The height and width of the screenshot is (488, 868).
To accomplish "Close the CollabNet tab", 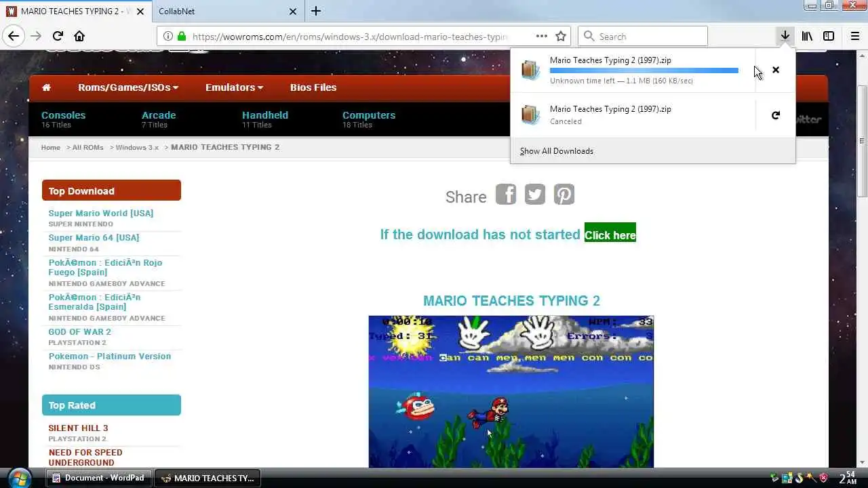I will point(293,12).
